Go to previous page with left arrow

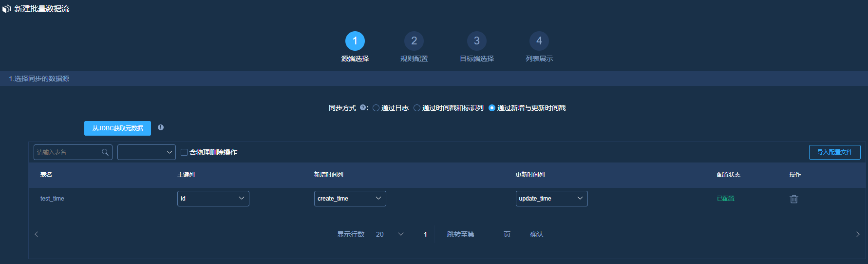click(x=37, y=234)
